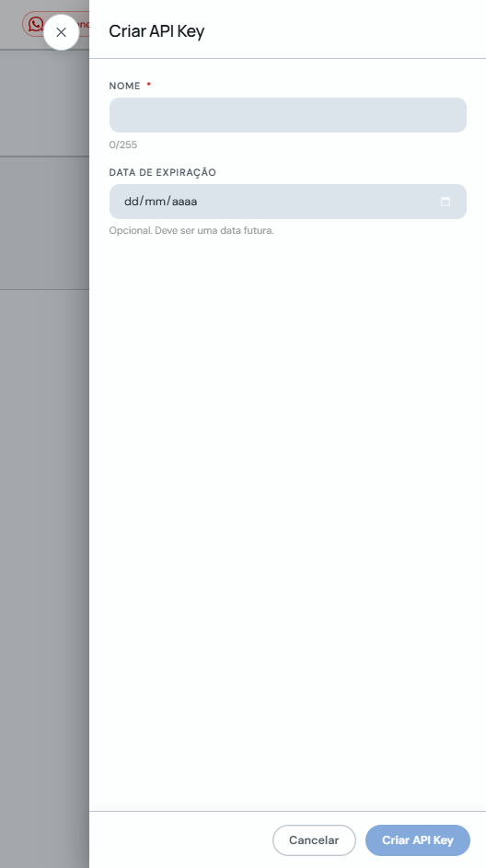Click the 'Opcional. Deve ser uma data futura.' hint

tap(191, 230)
